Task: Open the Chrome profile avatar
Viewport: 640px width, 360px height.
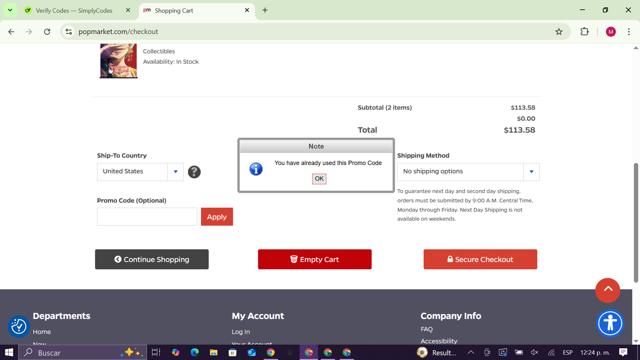Action: 611,31
